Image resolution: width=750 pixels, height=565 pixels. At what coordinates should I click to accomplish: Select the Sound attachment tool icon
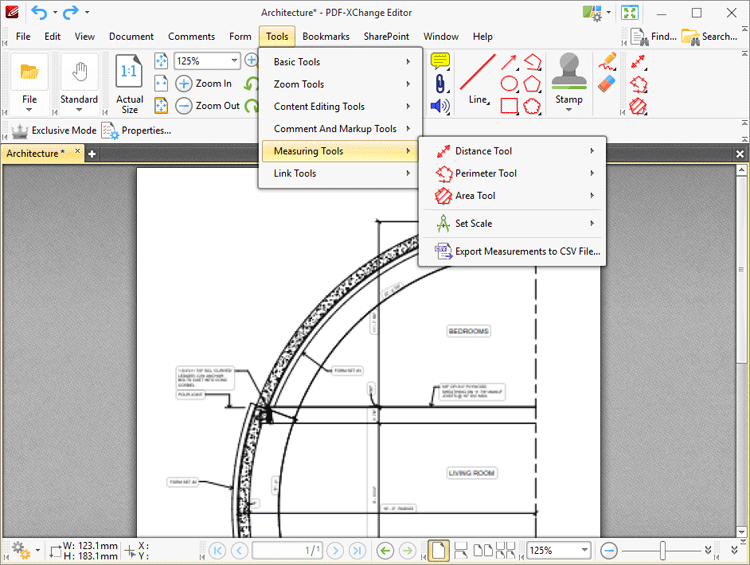(440, 106)
